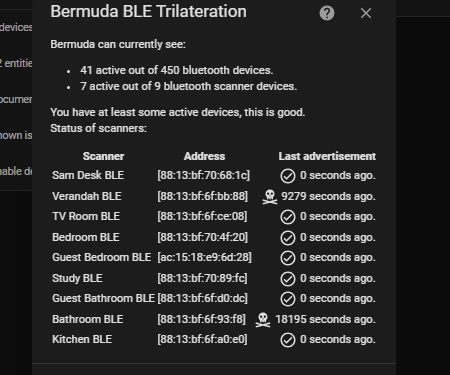This screenshot has width=450, height=375.
Task: Click the skull icon next to Bathroom BLE
Action: pos(263,320)
